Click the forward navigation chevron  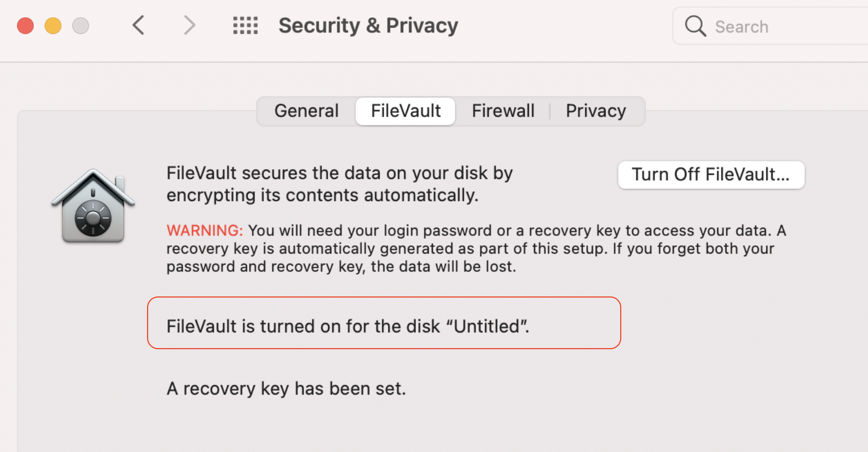(x=189, y=26)
